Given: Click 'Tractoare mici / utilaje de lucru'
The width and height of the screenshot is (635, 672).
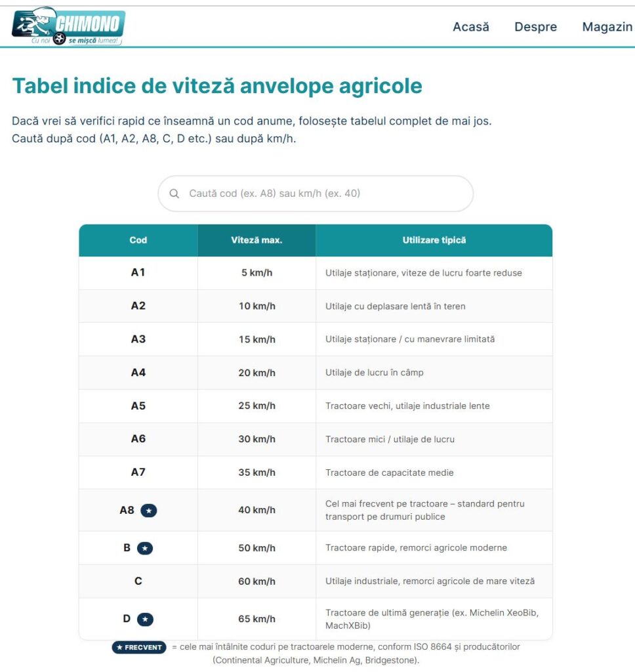Looking at the screenshot, I should click(390, 439).
